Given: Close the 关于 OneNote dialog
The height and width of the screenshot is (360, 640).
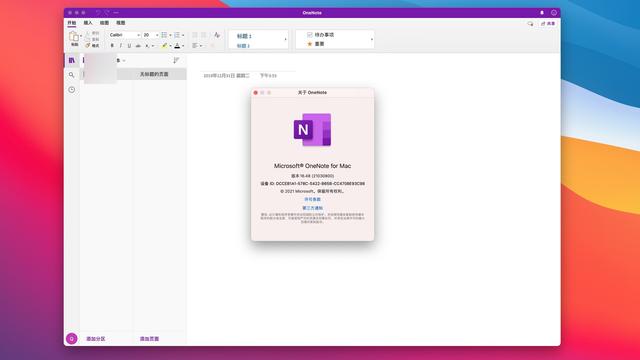Looking at the screenshot, I should pyautogui.click(x=256, y=93).
